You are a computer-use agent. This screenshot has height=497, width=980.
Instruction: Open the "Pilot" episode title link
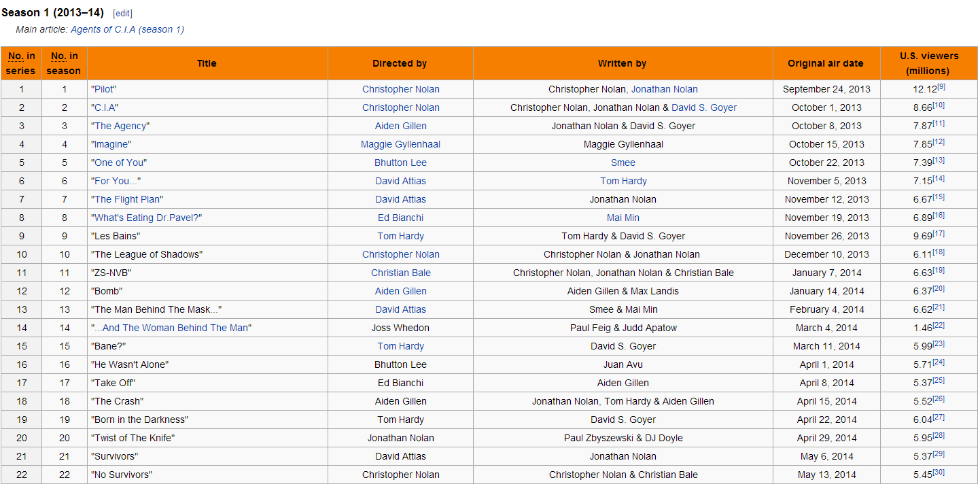(x=104, y=89)
